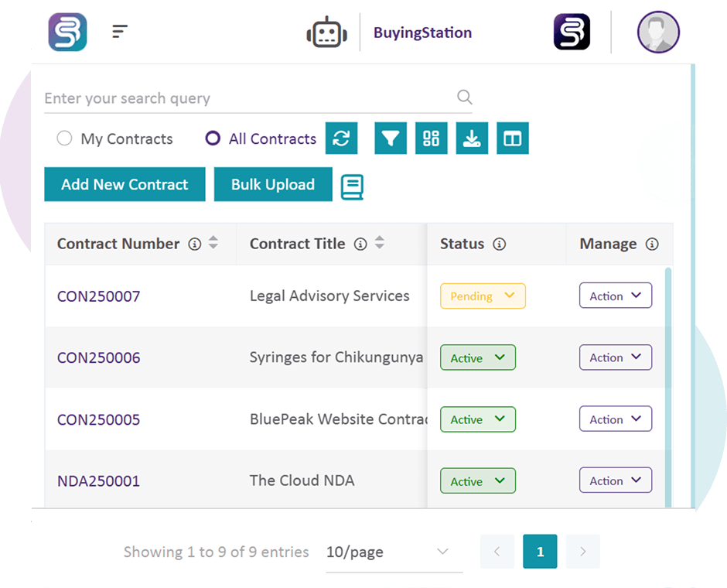This screenshot has height=588, width=727.
Task: Open the filter panel
Action: (391, 138)
